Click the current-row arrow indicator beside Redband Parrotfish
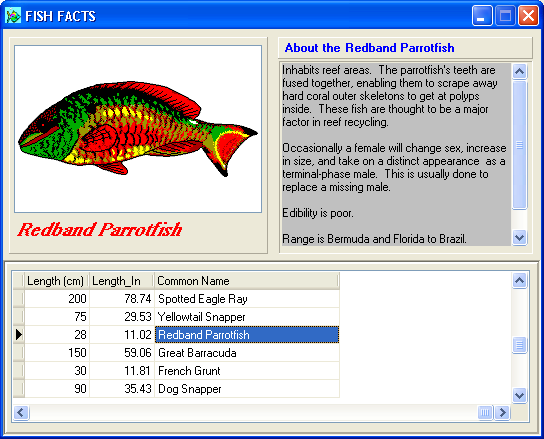This screenshot has height=439, width=544. 19,335
